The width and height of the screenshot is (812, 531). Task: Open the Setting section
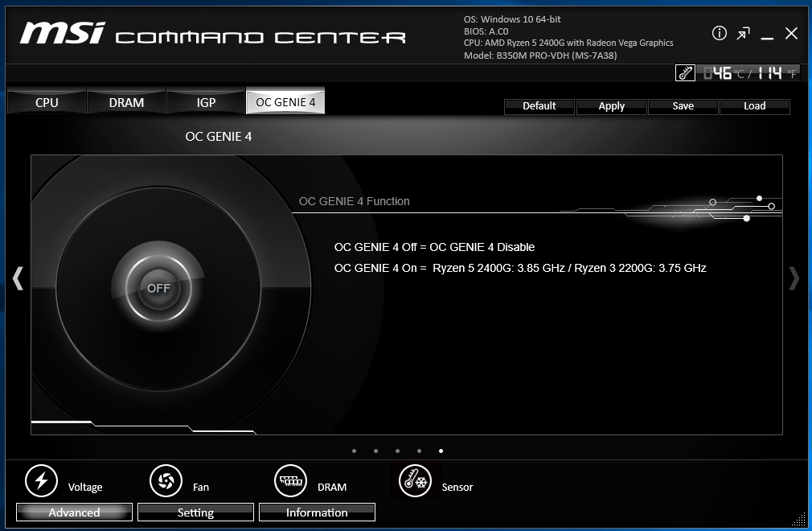195,512
